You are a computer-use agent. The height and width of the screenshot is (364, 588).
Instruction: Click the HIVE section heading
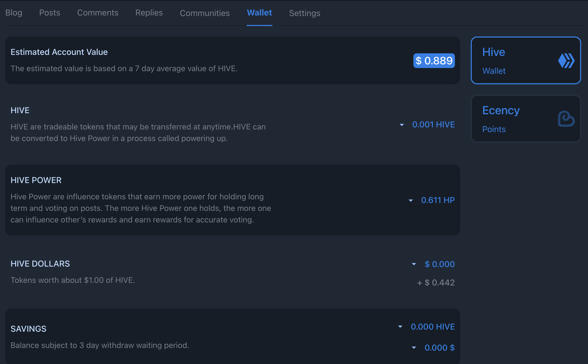tap(20, 110)
